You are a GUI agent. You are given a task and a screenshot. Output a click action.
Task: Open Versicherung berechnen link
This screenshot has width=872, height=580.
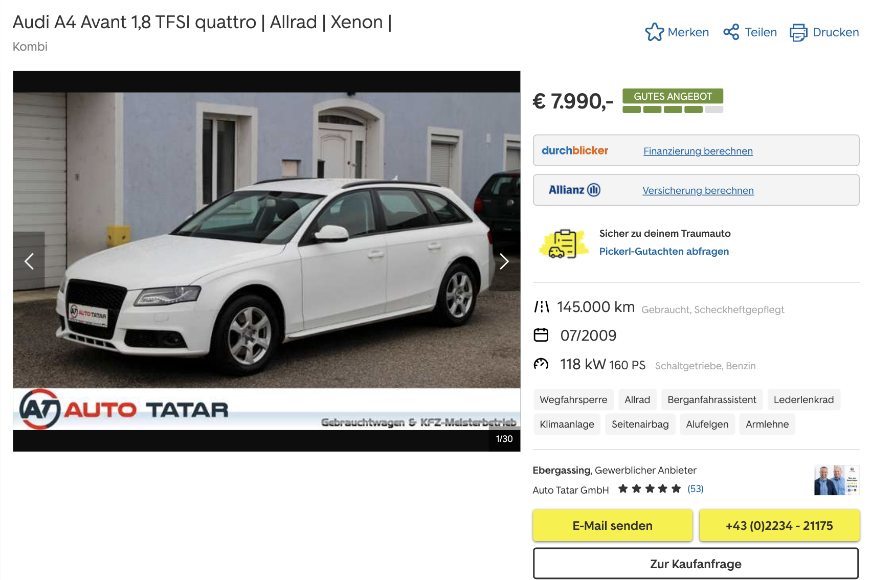click(x=698, y=191)
